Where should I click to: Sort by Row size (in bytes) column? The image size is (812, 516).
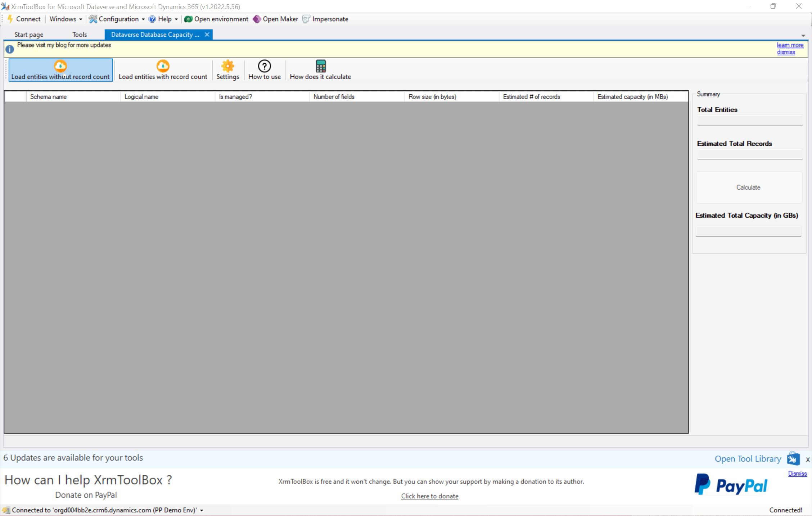click(452, 96)
